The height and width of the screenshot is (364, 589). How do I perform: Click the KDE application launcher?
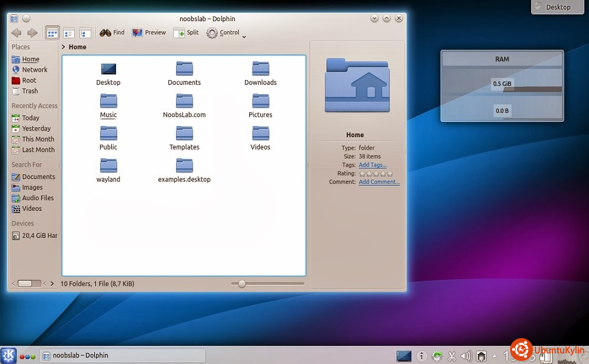click(x=8, y=355)
